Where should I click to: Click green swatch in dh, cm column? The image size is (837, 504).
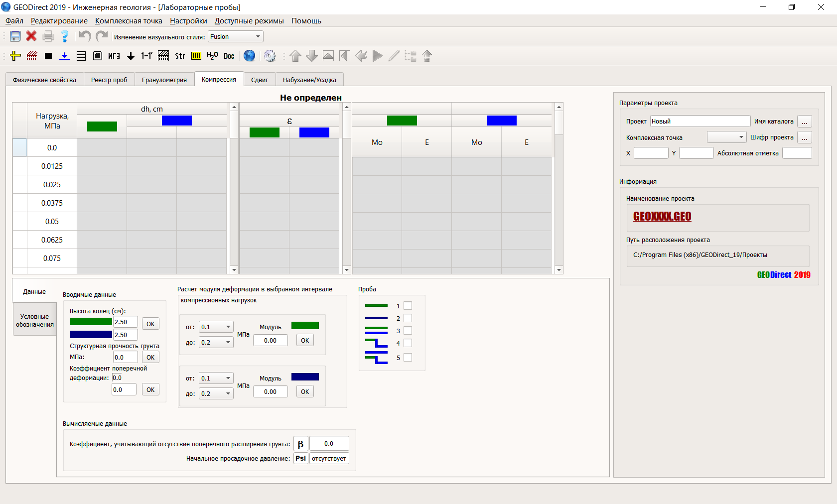coord(102,126)
